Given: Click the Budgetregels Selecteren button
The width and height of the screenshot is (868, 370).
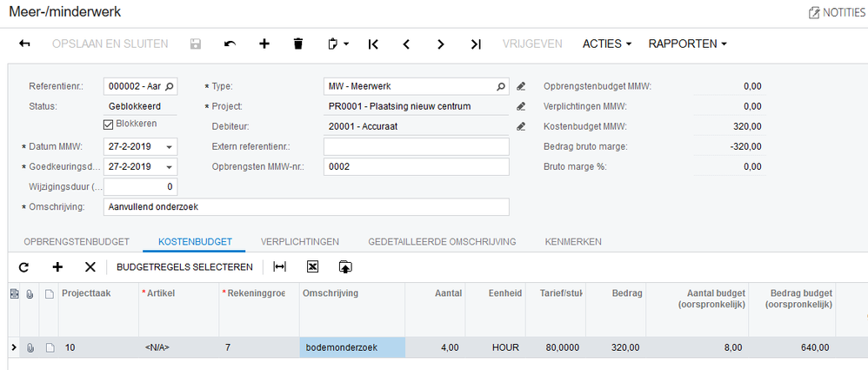Looking at the screenshot, I should pos(184,267).
